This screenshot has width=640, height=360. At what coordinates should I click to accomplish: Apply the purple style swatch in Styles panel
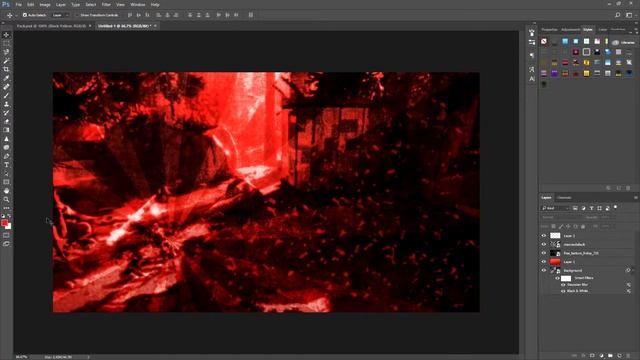(555, 73)
